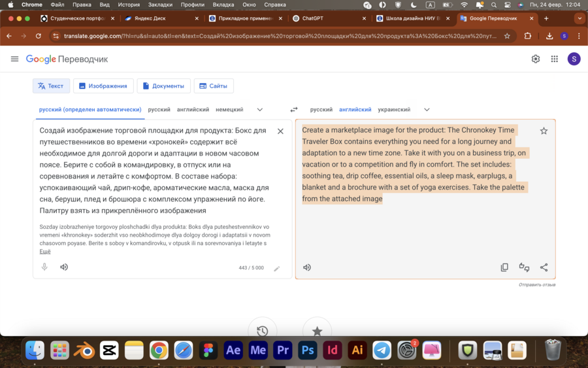Click the microphone voice input icon
This screenshot has width=588, height=368.
(x=44, y=267)
